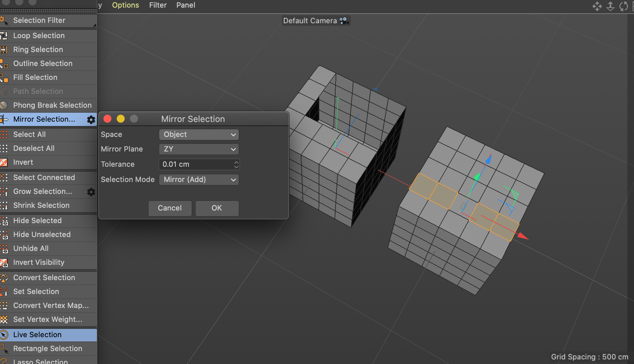This screenshot has height=364, width=634.
Task: Choose Ring Selection menu entry
Action: click(x=48, y=49)
